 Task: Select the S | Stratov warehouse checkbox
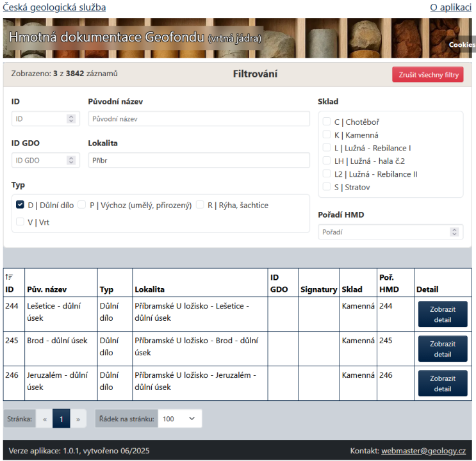[x=327, y=187]
